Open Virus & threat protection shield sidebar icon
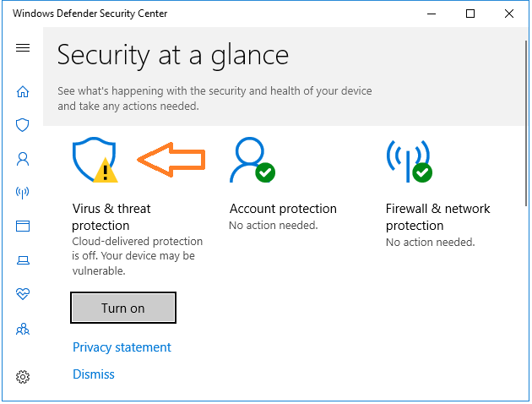 [x=23, y=125]
